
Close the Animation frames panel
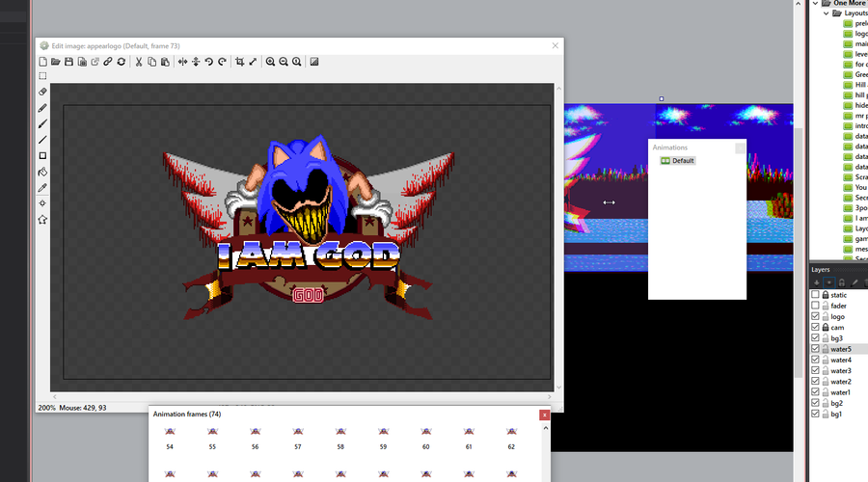click(544, 415)
